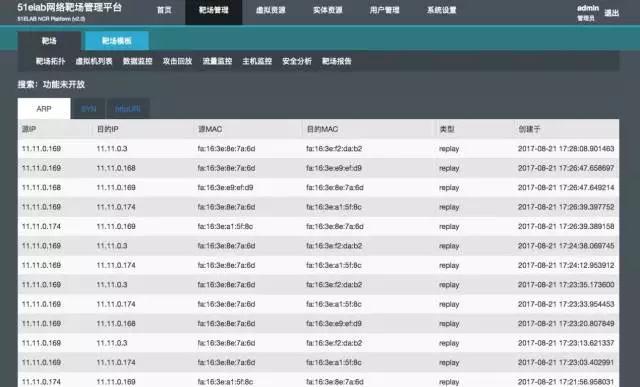Open the 靶场拓扑 sub-tab
The width and height of the screenshot is (640, 387).
pos(50,61)
